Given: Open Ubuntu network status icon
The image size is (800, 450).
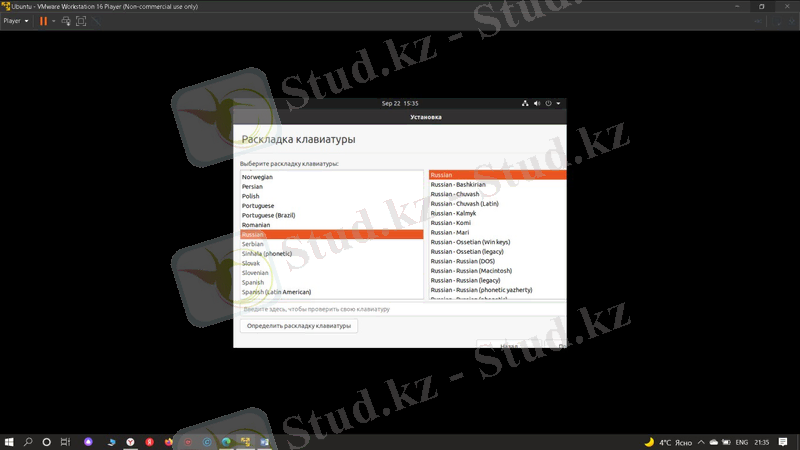Looking at the screenshot, I should (525, 103).
